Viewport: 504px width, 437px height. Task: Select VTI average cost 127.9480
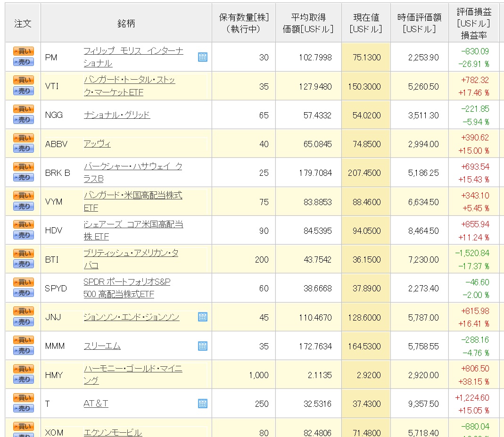coord(315,86)
